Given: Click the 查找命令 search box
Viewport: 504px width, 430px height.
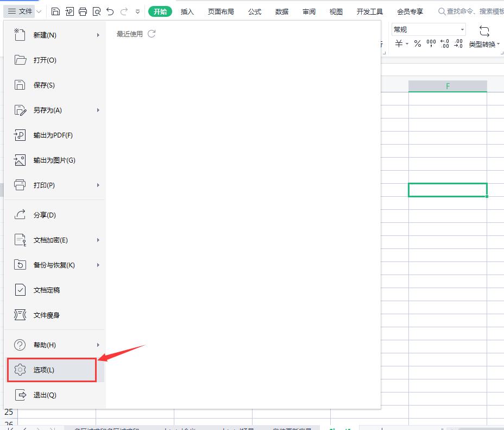Looking at the screenshot, I should click(471, 11).
